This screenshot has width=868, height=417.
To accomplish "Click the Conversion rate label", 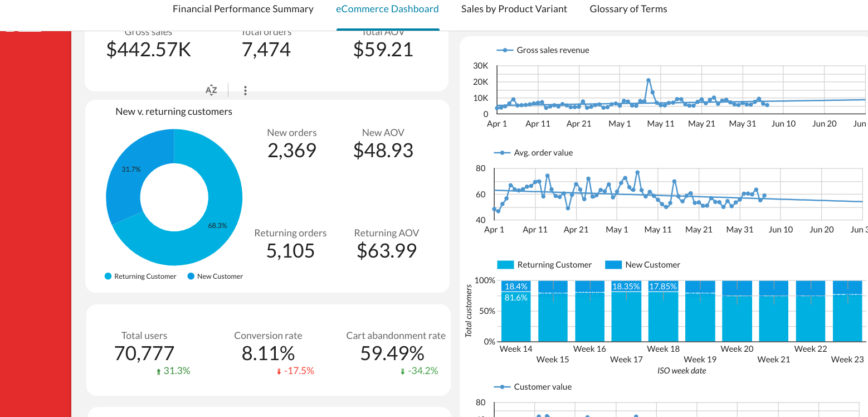I will [x=268, y=336].
